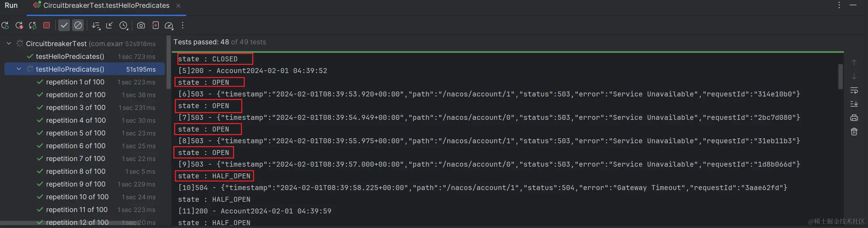
Task: Toggle soft-wrap in console output
Action: tap(854, 90)
